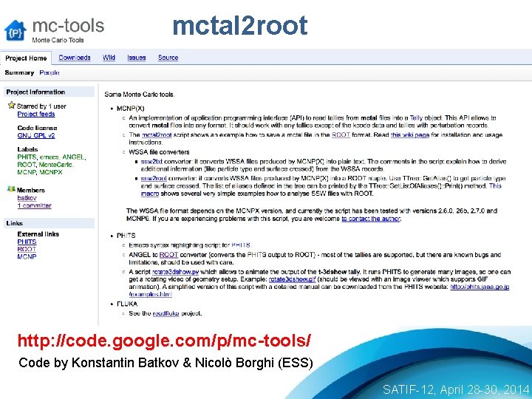Open external link PHITS
Screen dimensions: 532x399
point(27,242)
